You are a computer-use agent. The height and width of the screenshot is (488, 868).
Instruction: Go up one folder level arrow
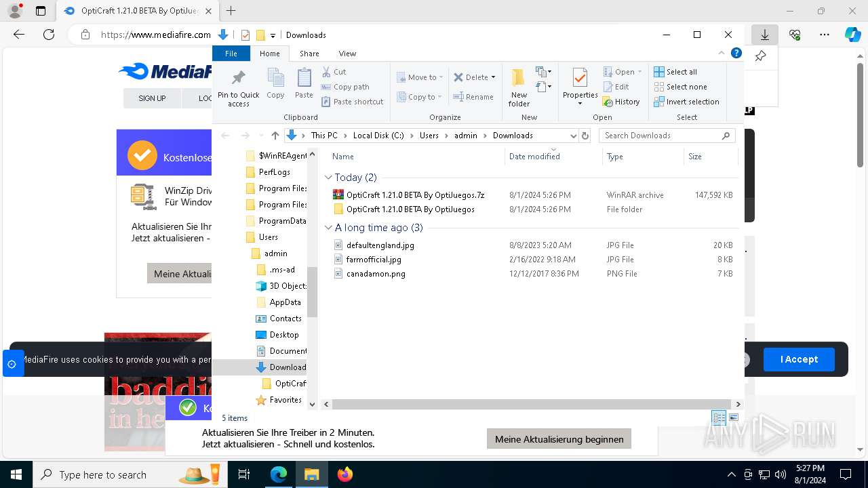[x=275, y=136]
